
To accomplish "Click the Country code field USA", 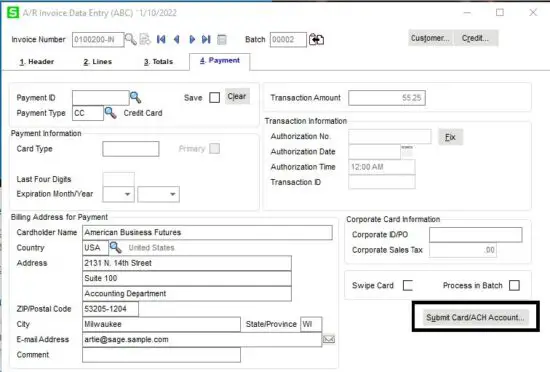I will (x=95, y=248).
